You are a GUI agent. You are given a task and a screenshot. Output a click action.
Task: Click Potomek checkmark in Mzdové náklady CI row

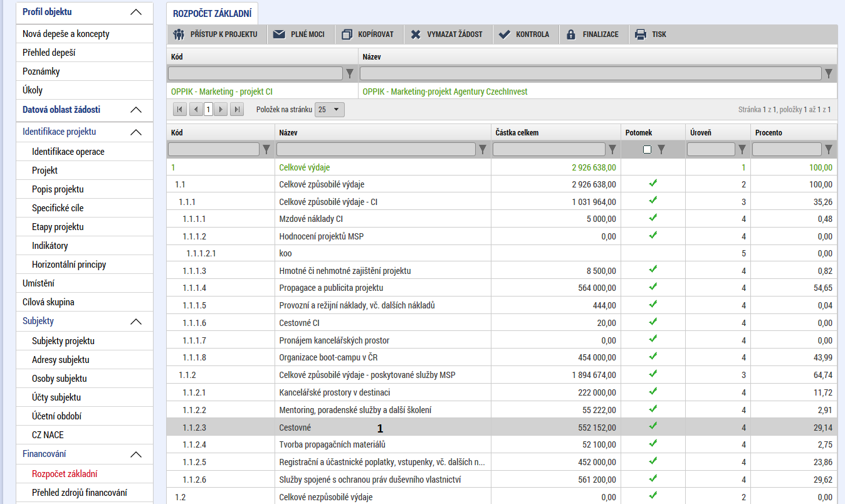coord(653,218)
